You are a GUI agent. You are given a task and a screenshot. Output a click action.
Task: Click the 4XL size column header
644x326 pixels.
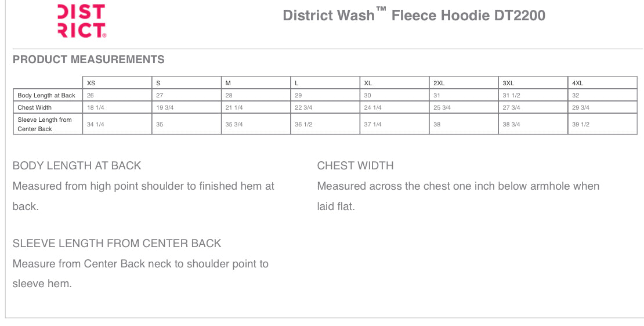577,83
